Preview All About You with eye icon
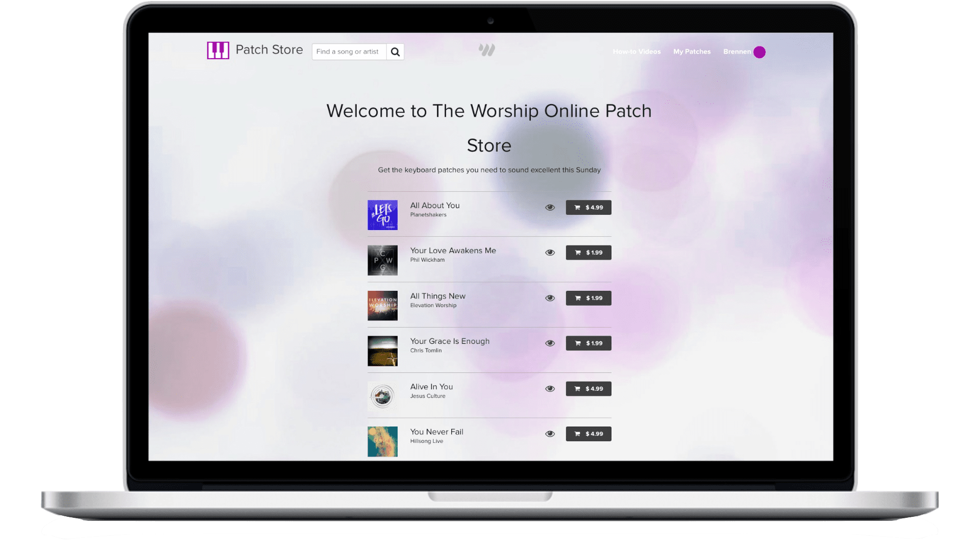 (550, 208)
